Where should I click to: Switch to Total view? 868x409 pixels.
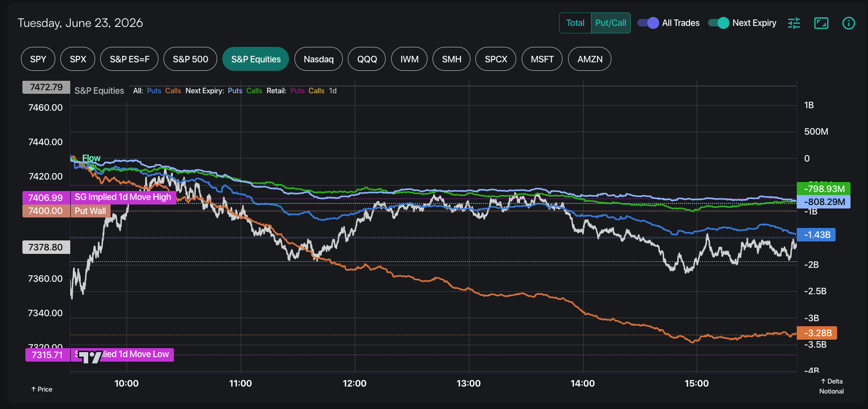click(575, 23)
